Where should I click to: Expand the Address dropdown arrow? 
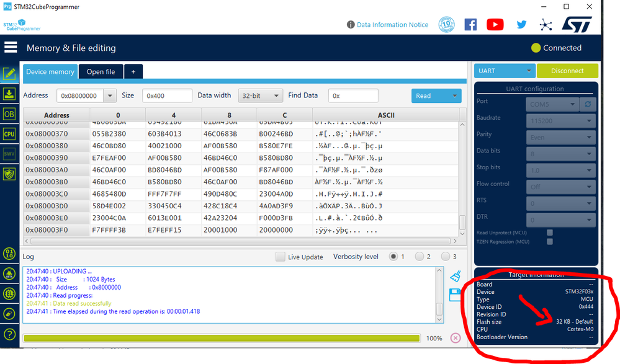click(x=110, y=95)
